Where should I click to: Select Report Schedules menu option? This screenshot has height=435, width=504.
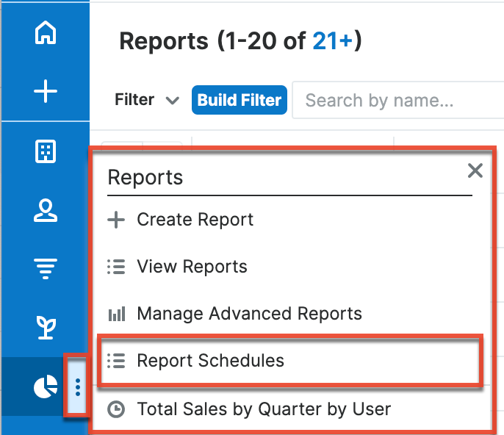tap(210, 361)
